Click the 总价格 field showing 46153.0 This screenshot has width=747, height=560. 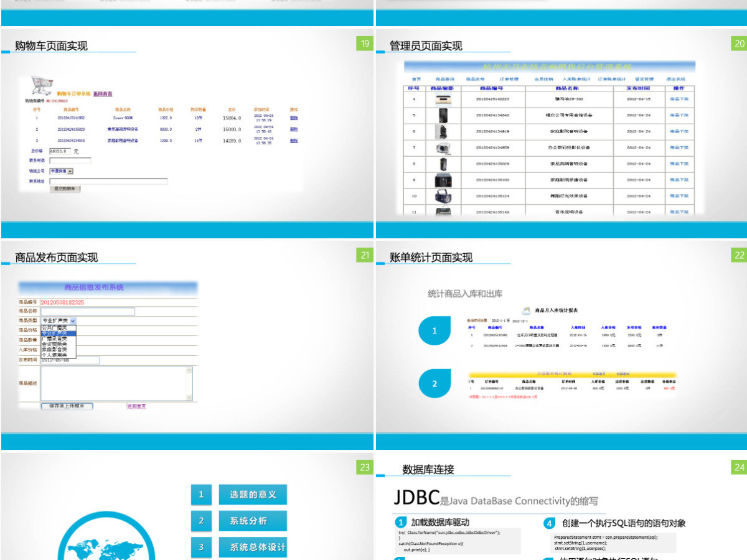[60, 151]
